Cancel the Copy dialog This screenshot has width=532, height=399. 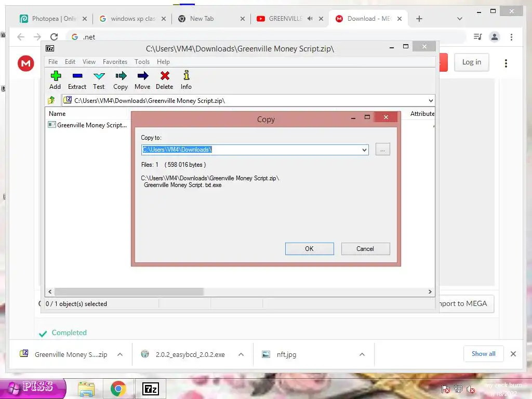[x=365, y=249]
